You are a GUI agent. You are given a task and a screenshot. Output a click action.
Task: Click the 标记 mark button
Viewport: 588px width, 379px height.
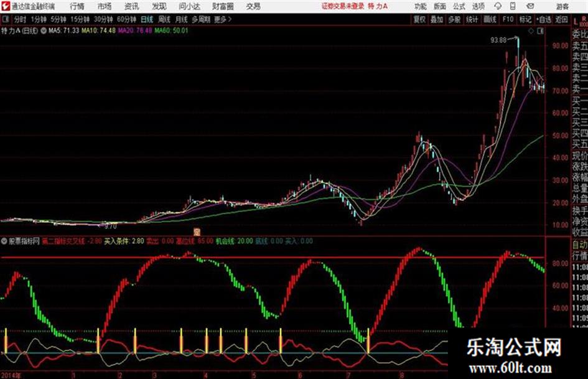click(x=525, y=19)
